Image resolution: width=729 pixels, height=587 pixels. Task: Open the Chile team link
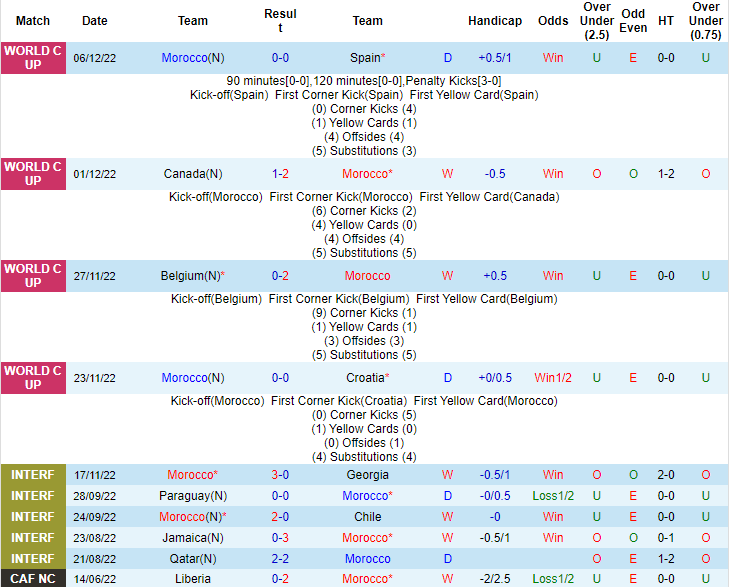[x=367, y=517]
